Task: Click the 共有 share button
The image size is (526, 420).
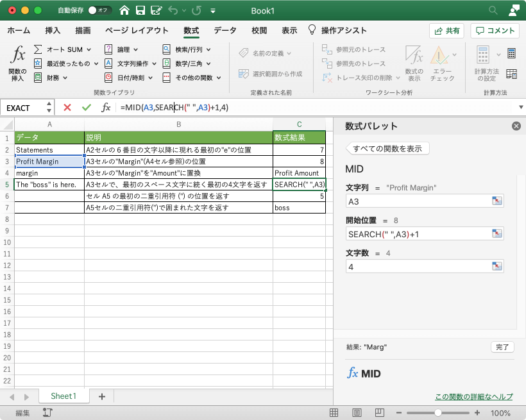Action: [446, 31]
